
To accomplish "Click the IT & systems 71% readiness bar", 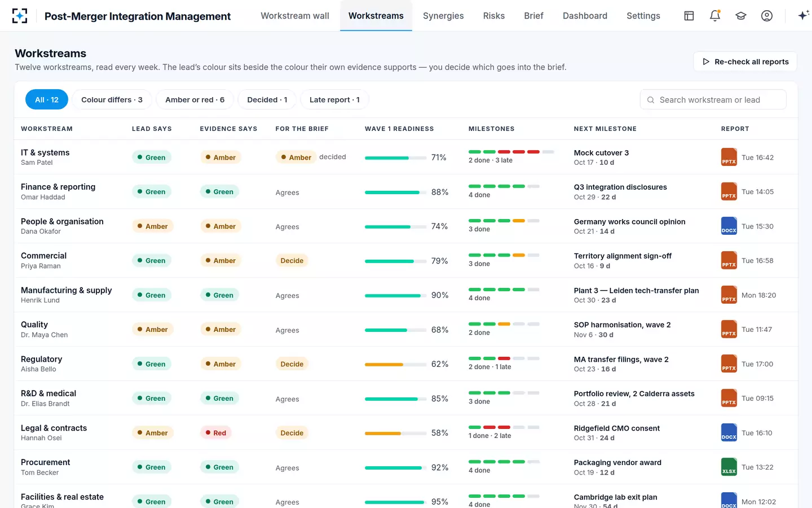I will point(395,157).
